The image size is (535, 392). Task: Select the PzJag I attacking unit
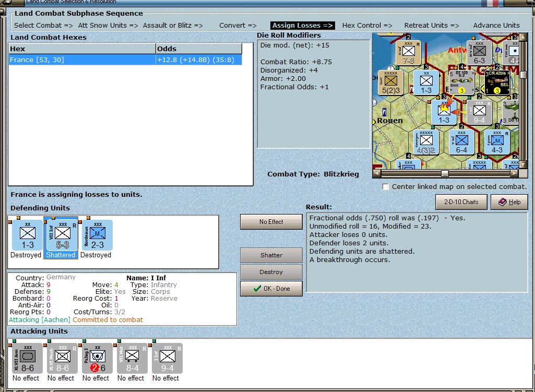pos(97,358)
